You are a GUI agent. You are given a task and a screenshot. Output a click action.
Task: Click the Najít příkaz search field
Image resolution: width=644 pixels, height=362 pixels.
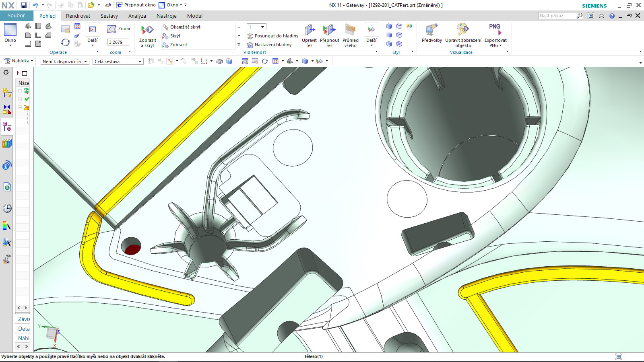point(557,16)
